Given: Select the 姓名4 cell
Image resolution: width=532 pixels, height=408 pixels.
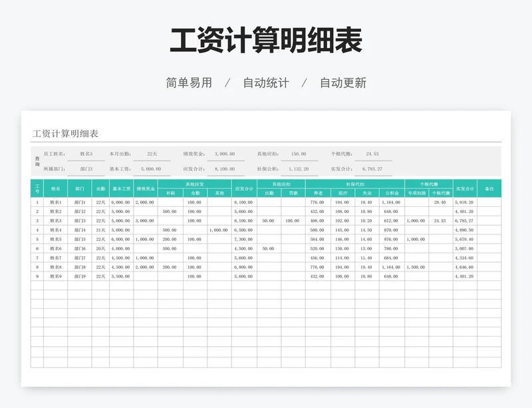Looking at the screenshot, I should pos(56,230).
